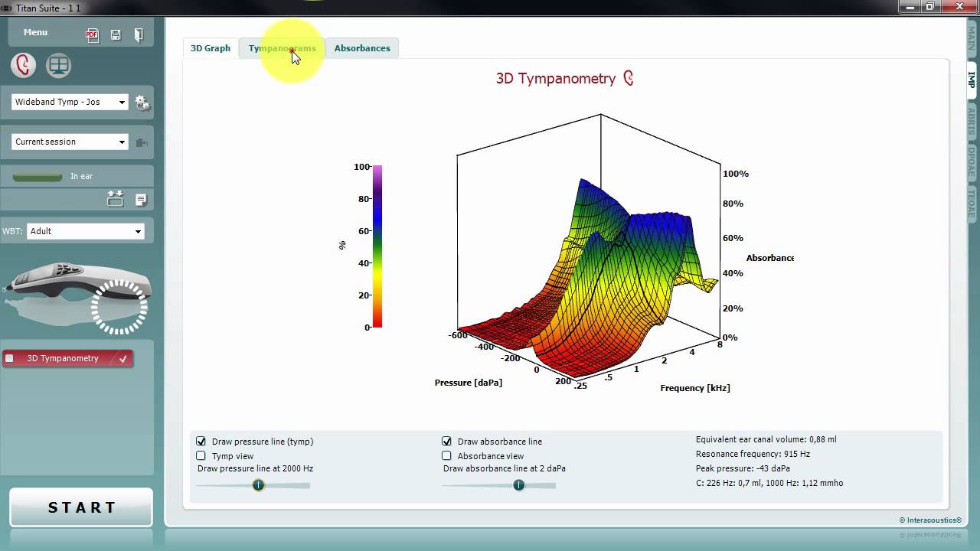This screenshot has width=980, height=551.
Task: Click the monitor screen view icon
Action: pyautogui.click(x=58, y=65)
